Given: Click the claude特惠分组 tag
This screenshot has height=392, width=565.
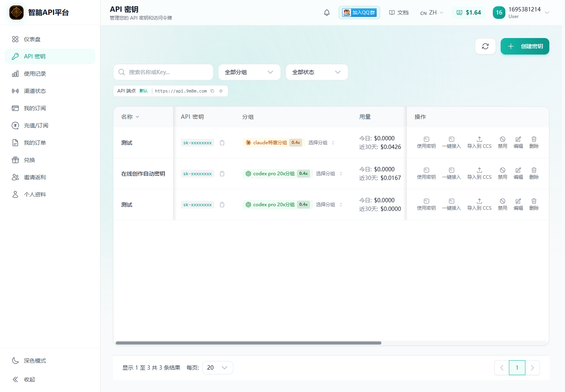Looking at the screenshot, I should pyautogui.click(x=273, y=143).
